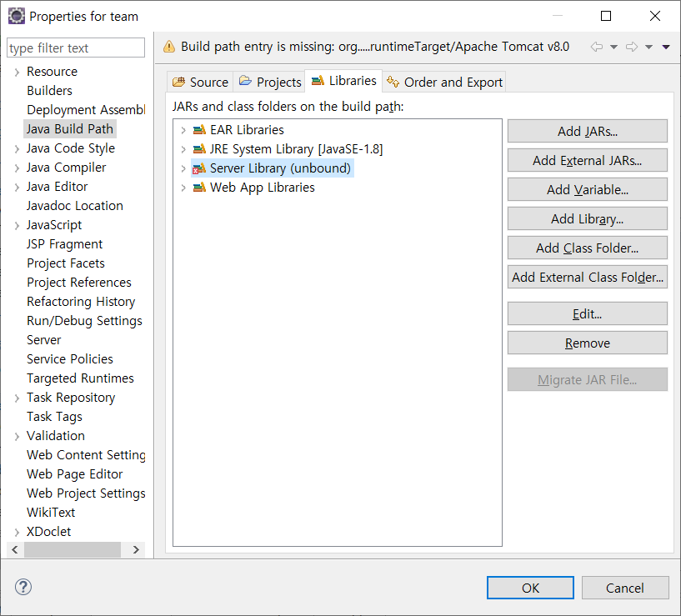Click the Eclipse icon in title bar
This screenshot has height=616, width=681.
pyautogui.click(x=17, y=16)
